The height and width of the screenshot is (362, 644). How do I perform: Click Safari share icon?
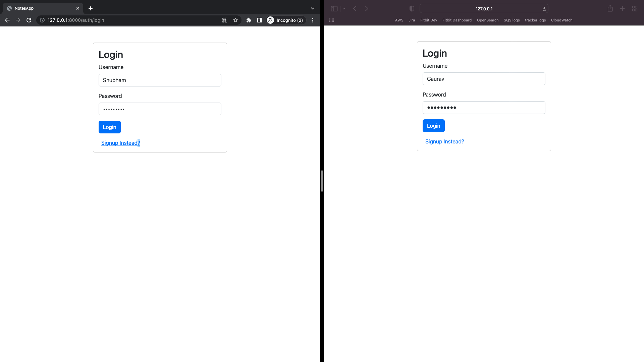coord(610,9)
